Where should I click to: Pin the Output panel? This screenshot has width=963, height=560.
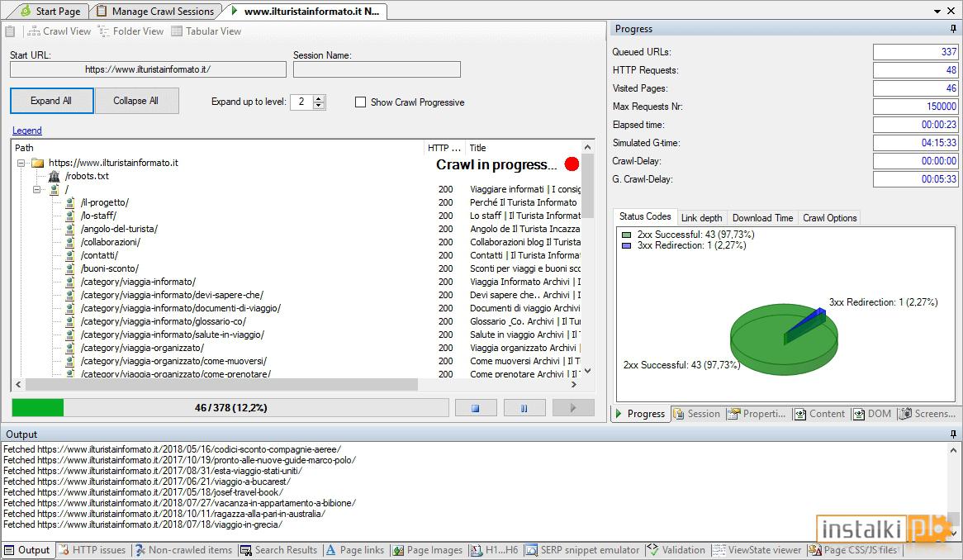point(953,434)
